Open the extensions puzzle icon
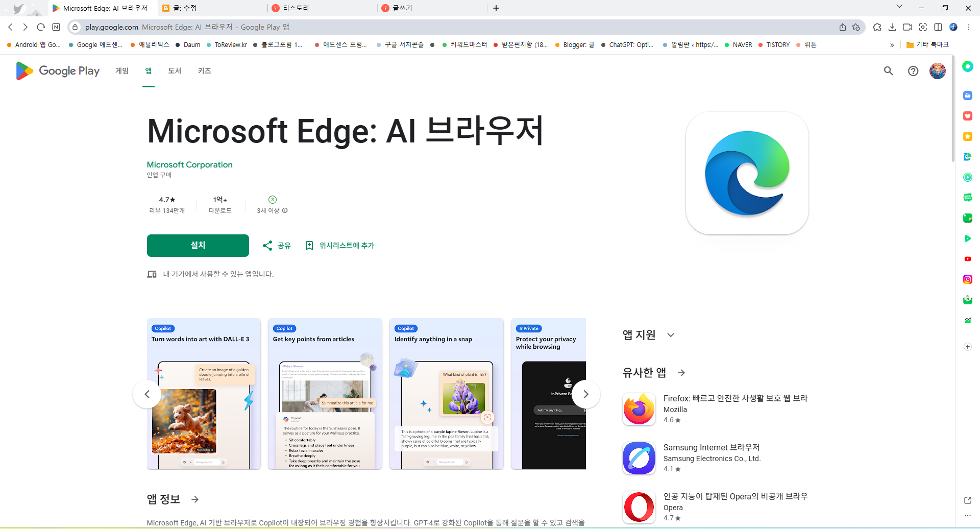This screenshot has width=980, height=529. pos(877,27)
